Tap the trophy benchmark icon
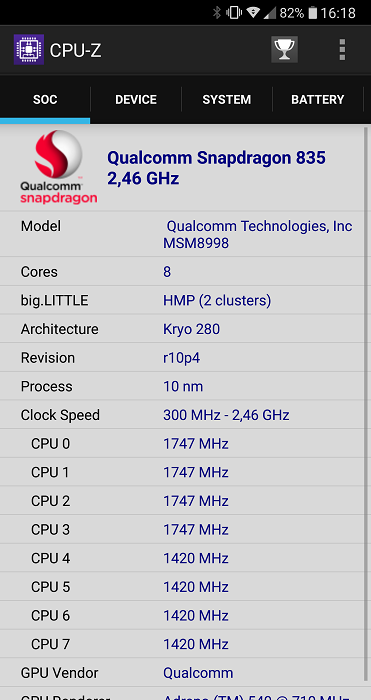The width and height of the screenshot is (371, 700). point(284,50)
